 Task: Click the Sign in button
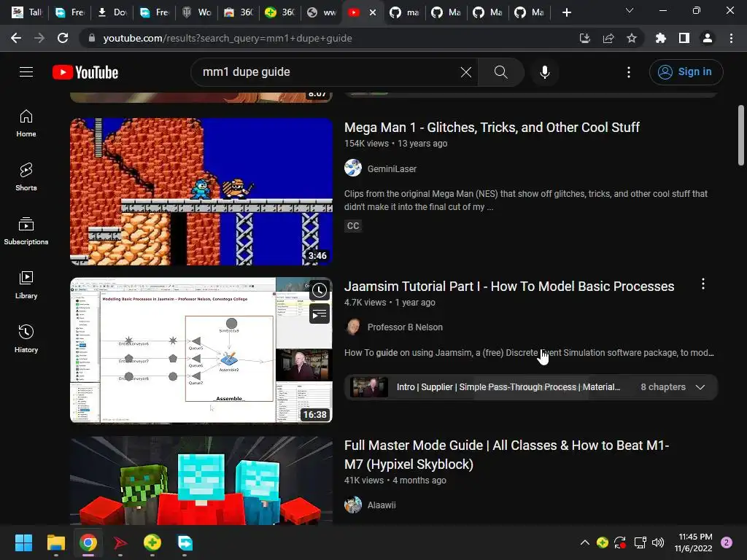tap(686, 72)
